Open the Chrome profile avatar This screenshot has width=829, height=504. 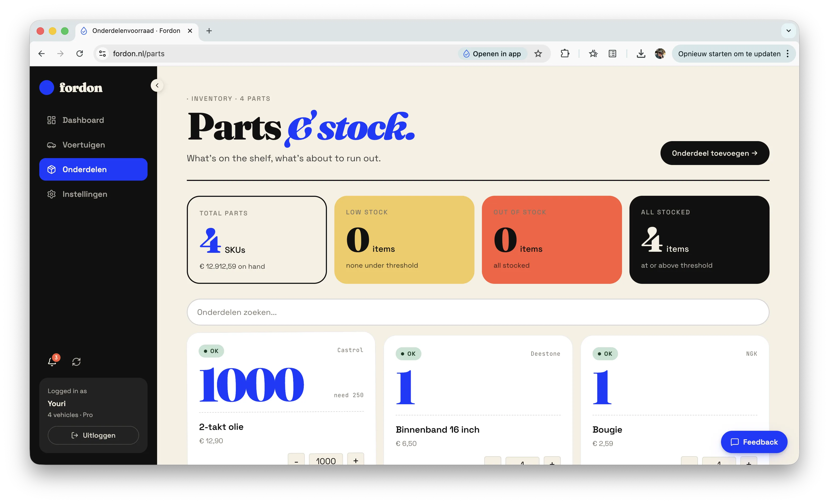660,54
